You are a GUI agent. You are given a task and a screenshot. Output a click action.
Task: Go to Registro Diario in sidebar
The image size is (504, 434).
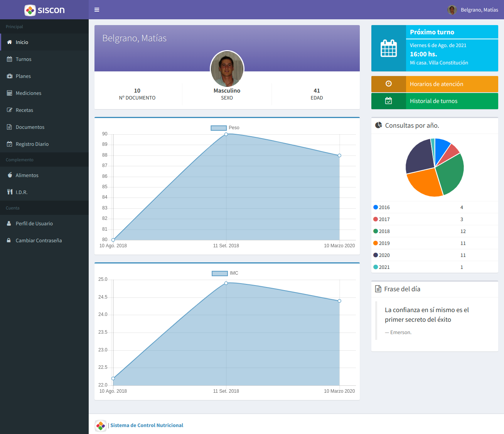click(32, 144)
